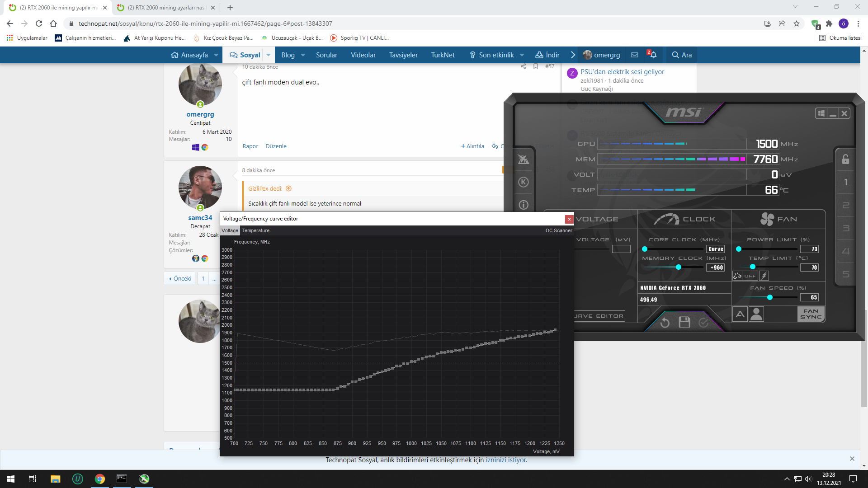Image resolution: width=868 pixels, height=488 pixels.
Task: Click the memory clock slider handle
Action: pyautogui.click(x=679, y=267)
